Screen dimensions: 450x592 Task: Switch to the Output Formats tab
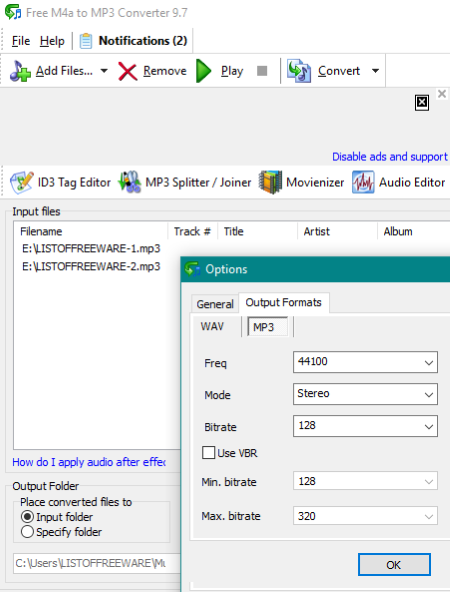[x=284, y=302]
